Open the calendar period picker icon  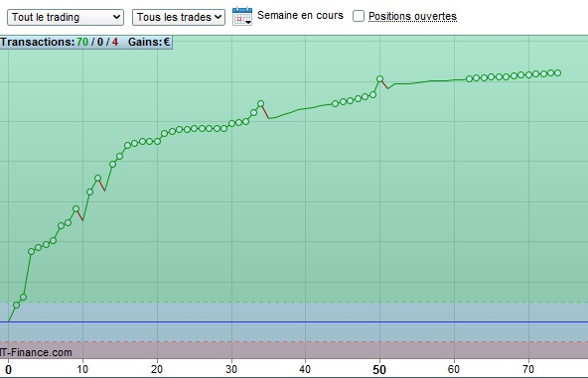242,16
